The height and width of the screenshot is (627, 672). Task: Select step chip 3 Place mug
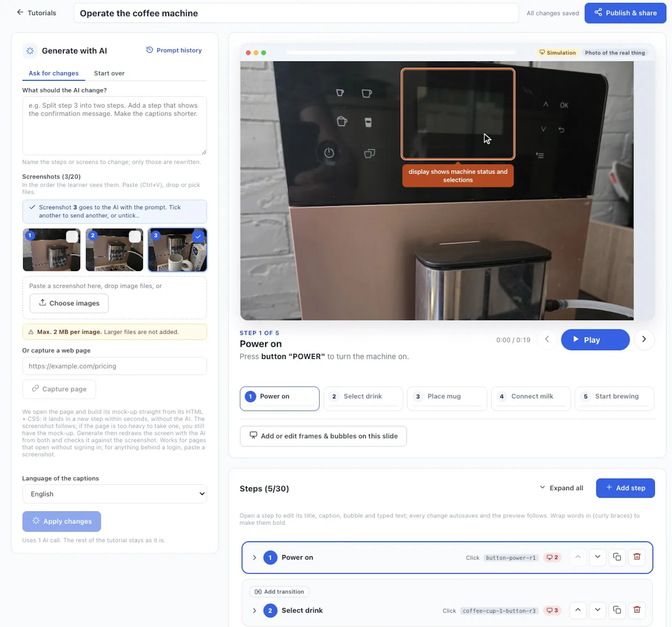pyautogui.click(x=447, y=398)
